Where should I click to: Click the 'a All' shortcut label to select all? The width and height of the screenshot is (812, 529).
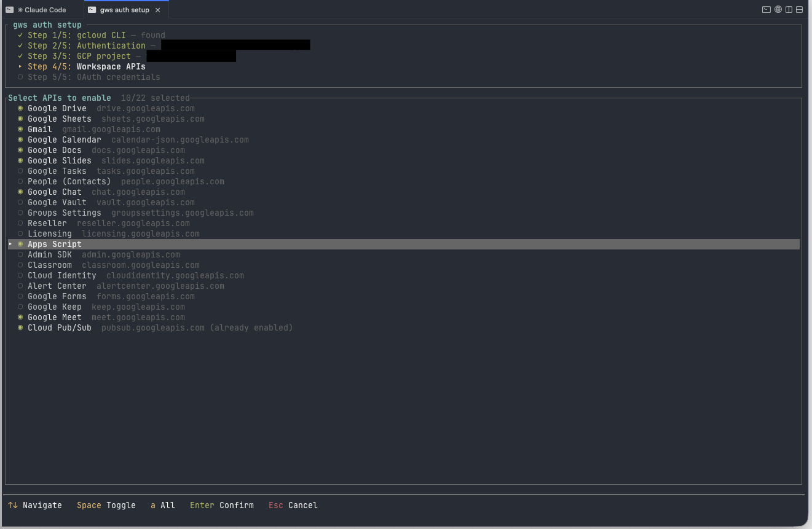point(162,505)
